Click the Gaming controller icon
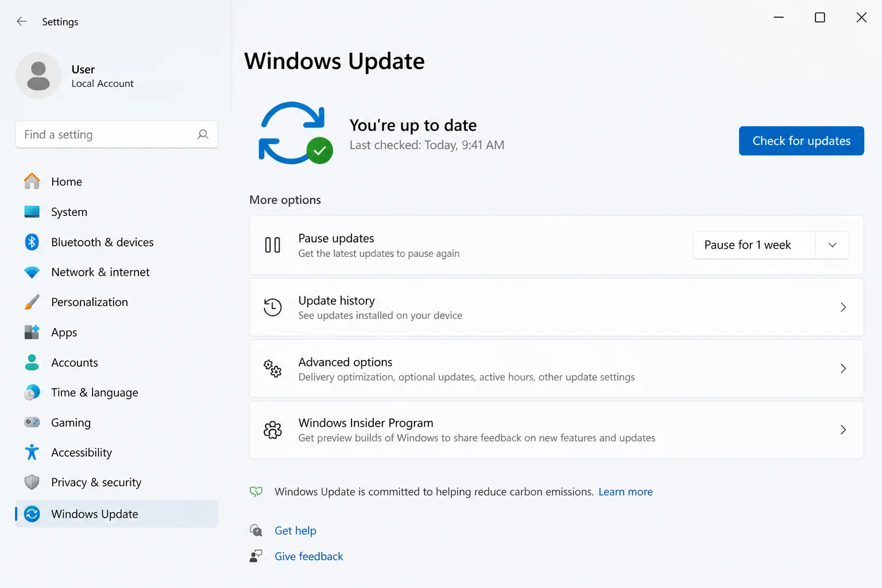Viewport: 882px width, 588px height. (x=32, y=422)
